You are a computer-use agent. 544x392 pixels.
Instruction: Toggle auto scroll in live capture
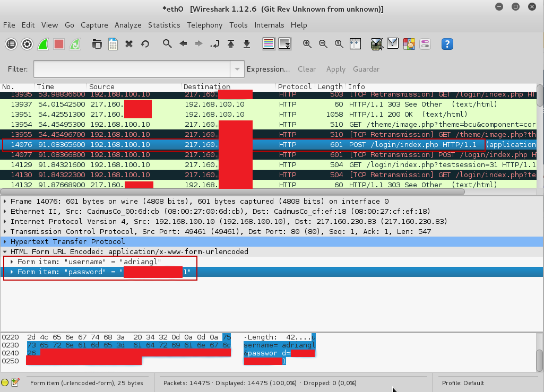click(284, 43)
